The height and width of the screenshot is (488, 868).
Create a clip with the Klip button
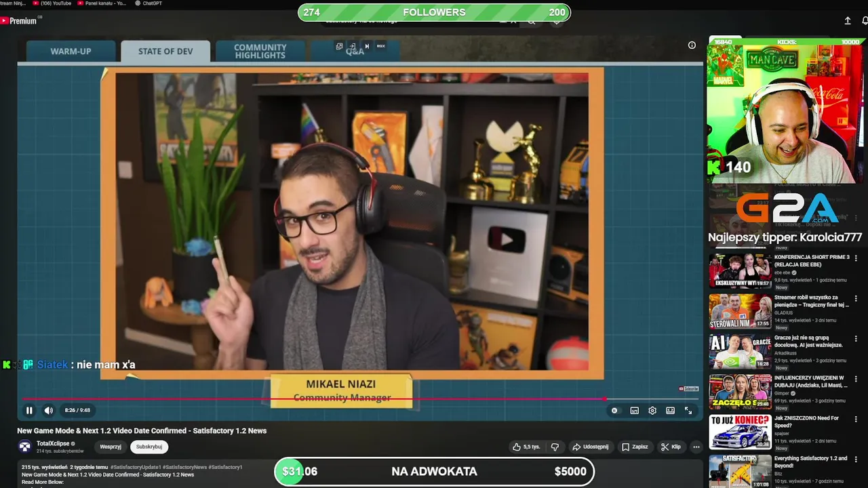671,447
